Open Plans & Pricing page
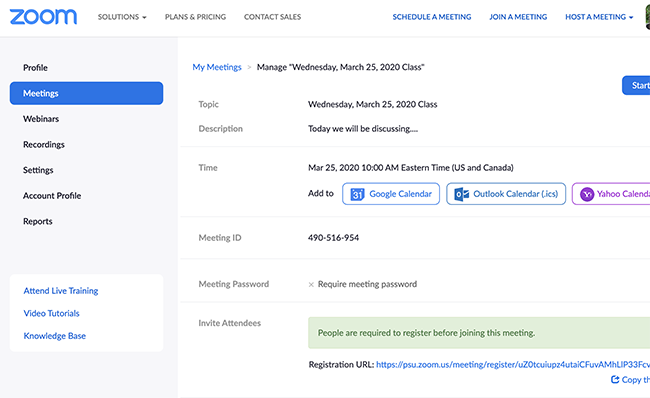The height and width of the screenshot is (398, 650). coord(195,17)
